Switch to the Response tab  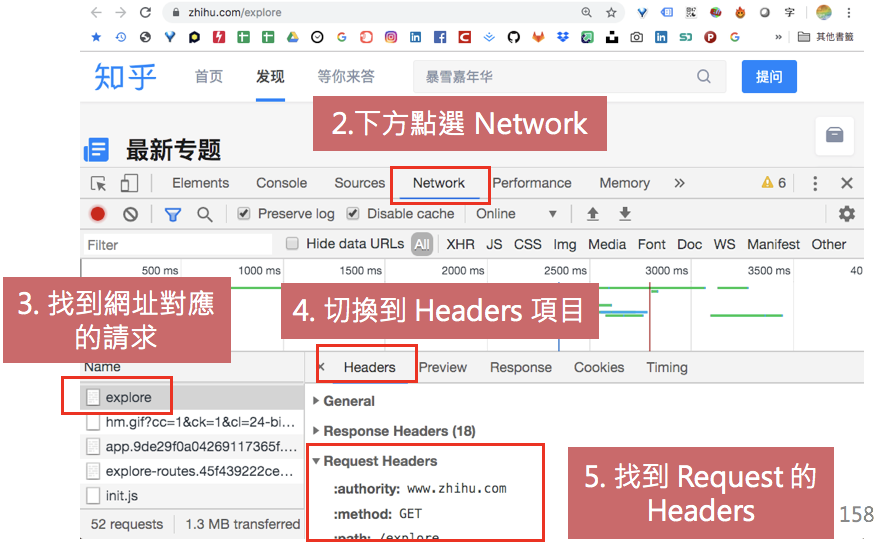(x=520, y=367)
